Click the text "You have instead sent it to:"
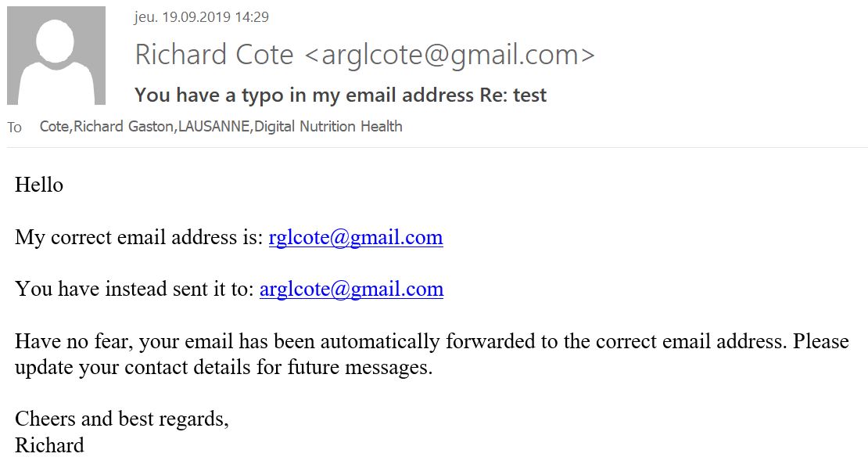Viewport: 868px width, 475px height. click(135, 289)
